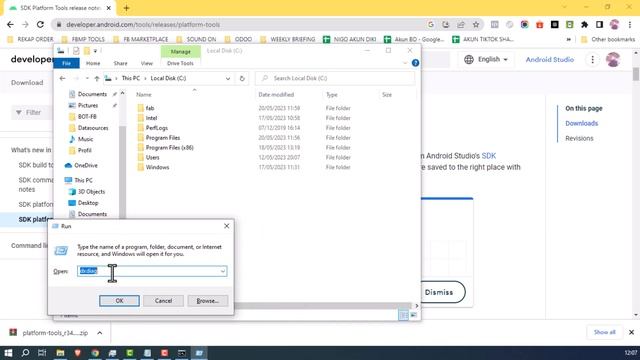The image size is (640, 360).
Task: Select This PC in navigation pane
Action: pyautogui.click(x=83, y=180)
